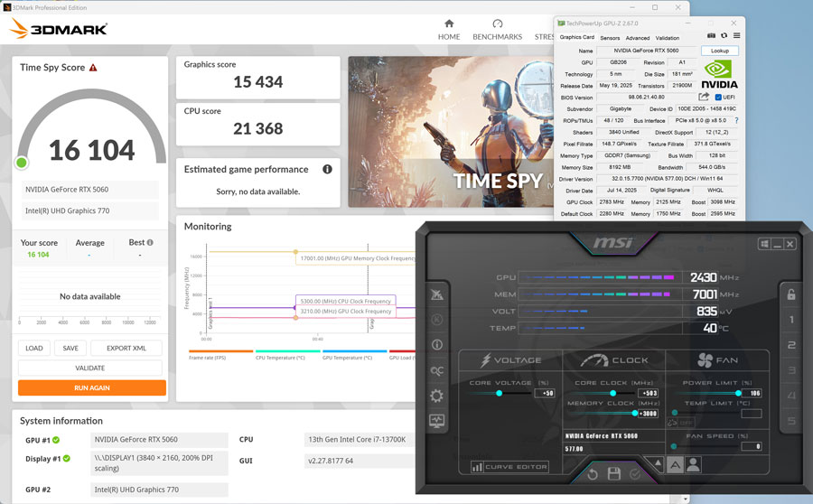Open Afterburner settings gear icon
Viewport: 813px width, 504px height.
436,396
